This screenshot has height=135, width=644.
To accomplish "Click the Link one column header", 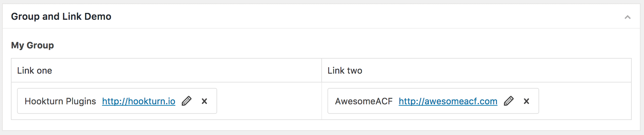I will point(35,71).
